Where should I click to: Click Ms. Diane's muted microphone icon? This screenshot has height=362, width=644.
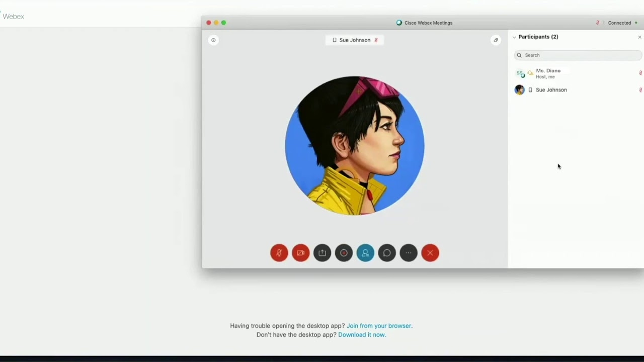(640, 73)
